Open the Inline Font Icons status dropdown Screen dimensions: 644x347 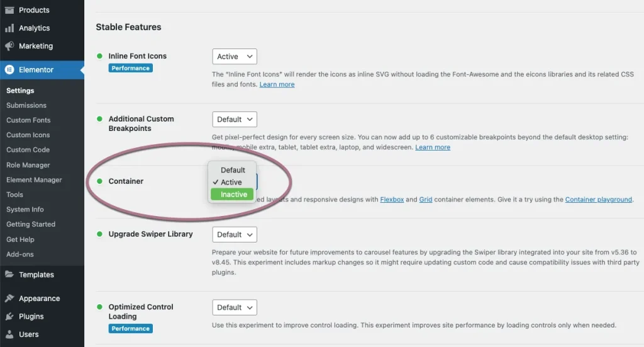pyautogui.click(x=235, y=57)
